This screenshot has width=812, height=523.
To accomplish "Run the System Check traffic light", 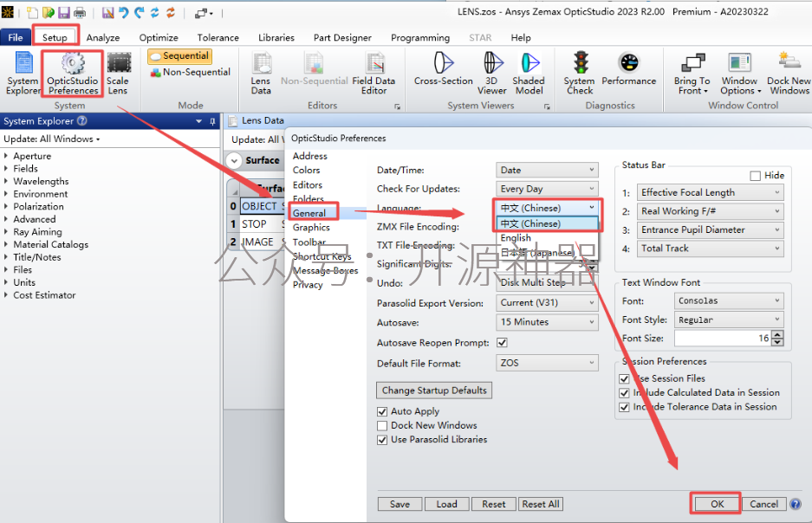I will tap(580, 73).
